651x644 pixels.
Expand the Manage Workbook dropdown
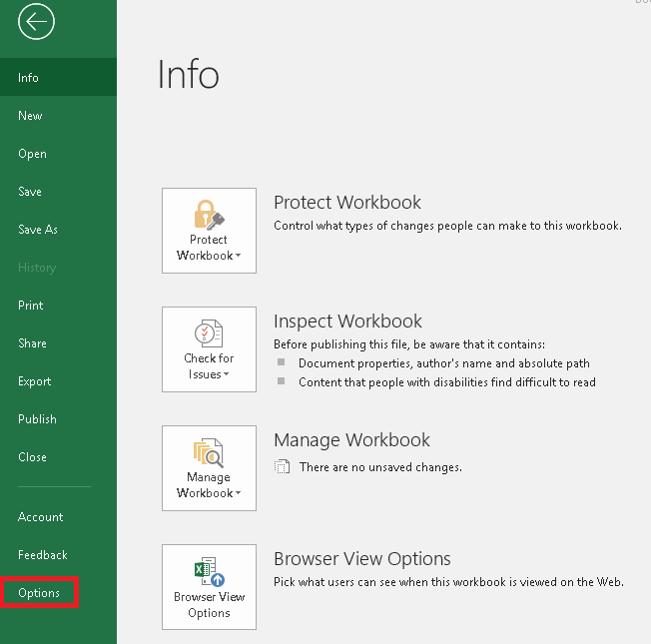click(x=209, y=493)
